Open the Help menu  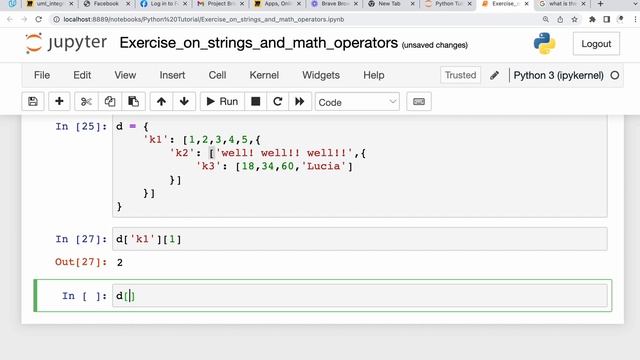click(373, 75)
